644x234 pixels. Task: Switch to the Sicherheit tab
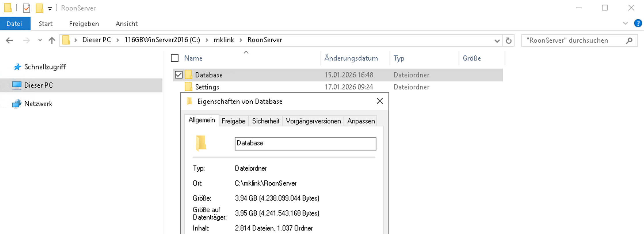tap(266, 121)
